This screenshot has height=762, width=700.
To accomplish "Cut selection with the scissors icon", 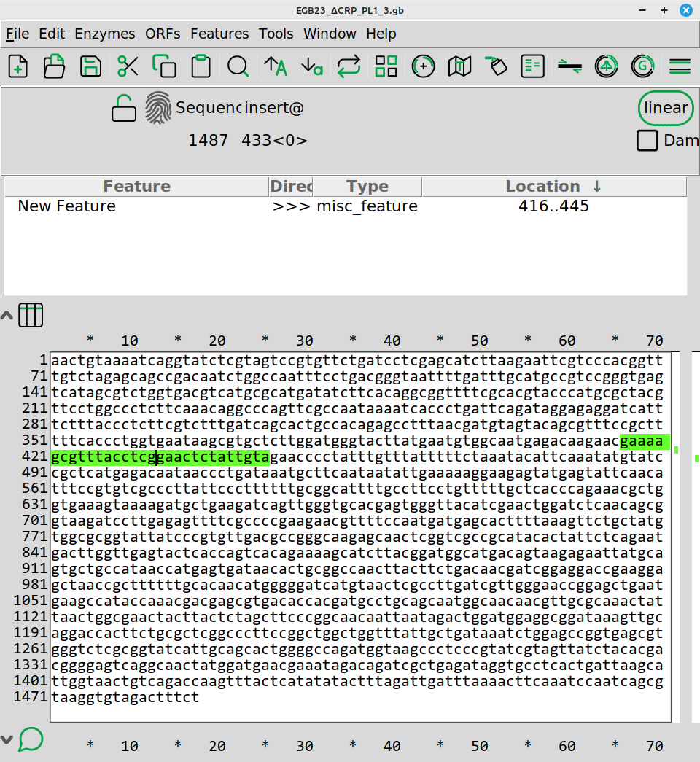I will [x=128, y=66].
